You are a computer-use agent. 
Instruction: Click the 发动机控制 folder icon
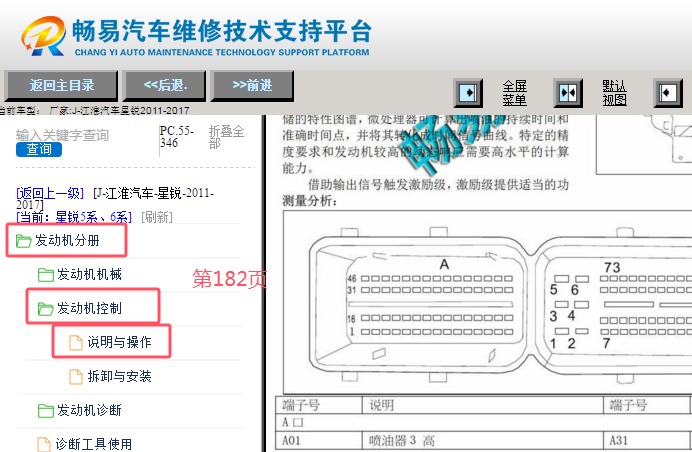(x=45, y=309)
